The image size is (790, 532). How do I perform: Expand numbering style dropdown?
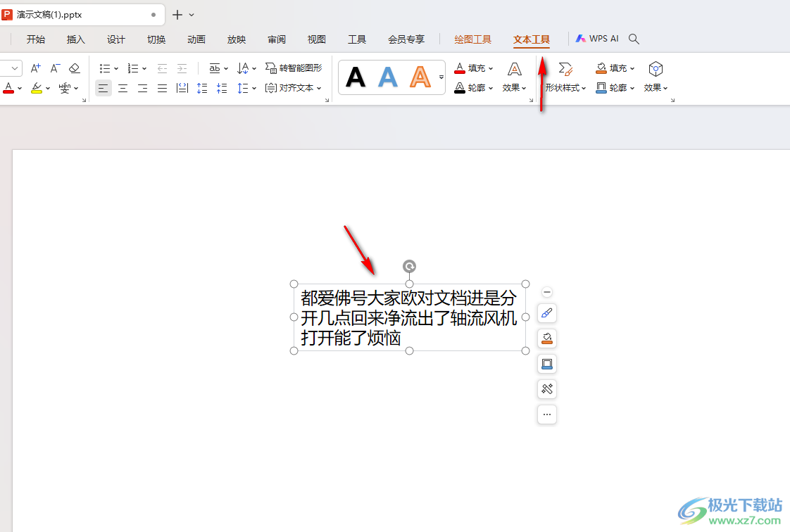coord(144,68)
